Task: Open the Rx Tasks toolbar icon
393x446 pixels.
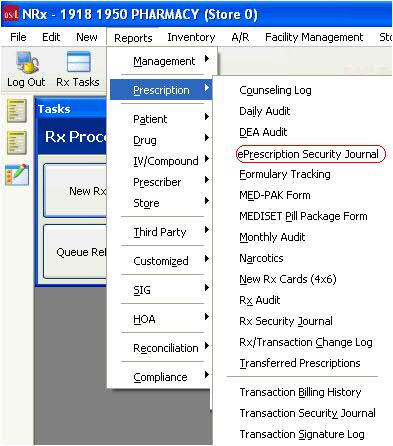Action: click(78, 69)
